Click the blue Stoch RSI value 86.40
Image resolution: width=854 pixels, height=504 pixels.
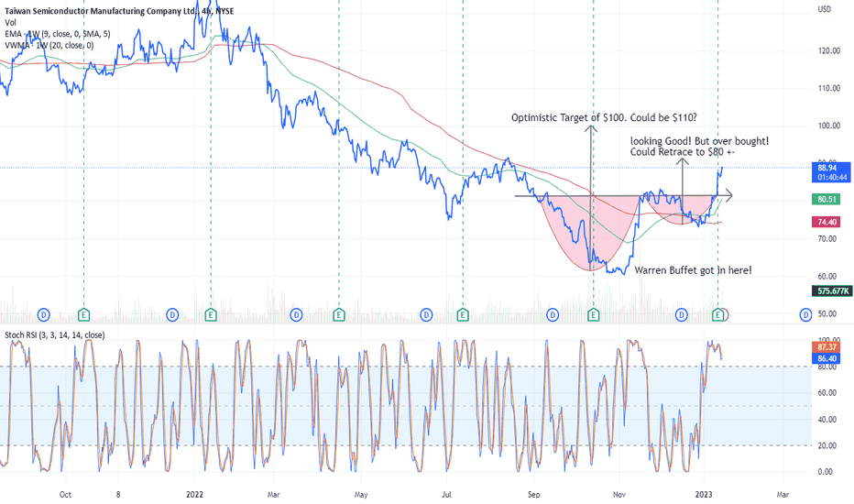pyautogui.click(x=827, y=358)
